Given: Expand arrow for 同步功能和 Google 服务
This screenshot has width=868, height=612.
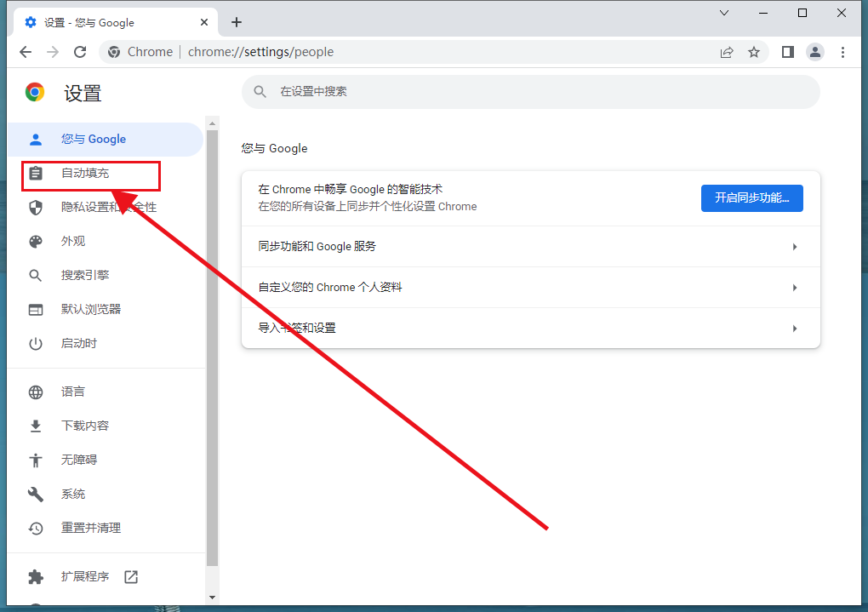Looking at the screenshot, I should [794, 247].
